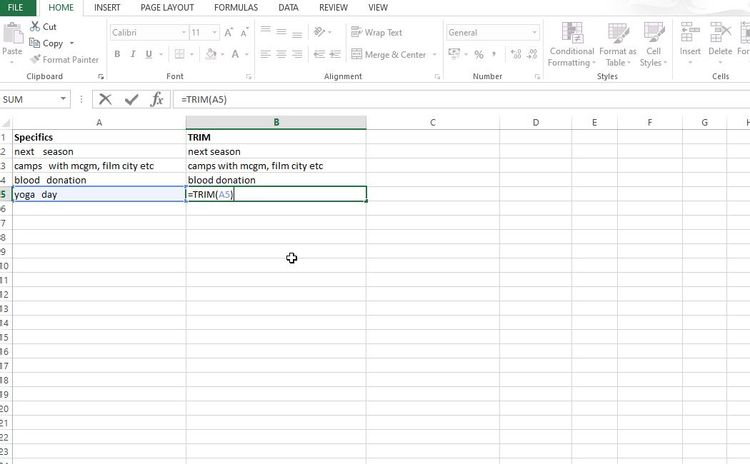Expand the Merge & Center dropdown arrow
Viewport: 750px width, 464px height.
coord(434,55)
